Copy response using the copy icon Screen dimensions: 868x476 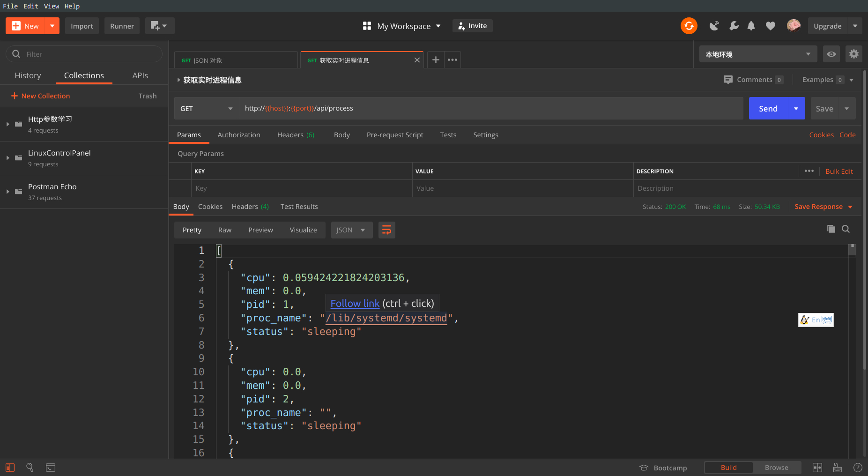pos(831,229)
